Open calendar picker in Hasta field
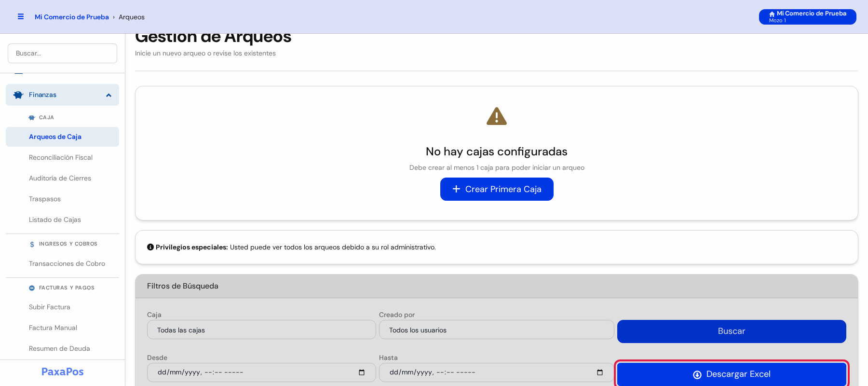This screenshot has height=386, width=868. coord(600,372)
